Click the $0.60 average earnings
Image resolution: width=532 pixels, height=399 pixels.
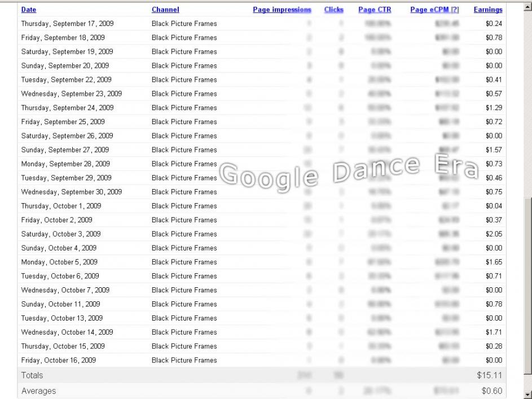(491, 391)
